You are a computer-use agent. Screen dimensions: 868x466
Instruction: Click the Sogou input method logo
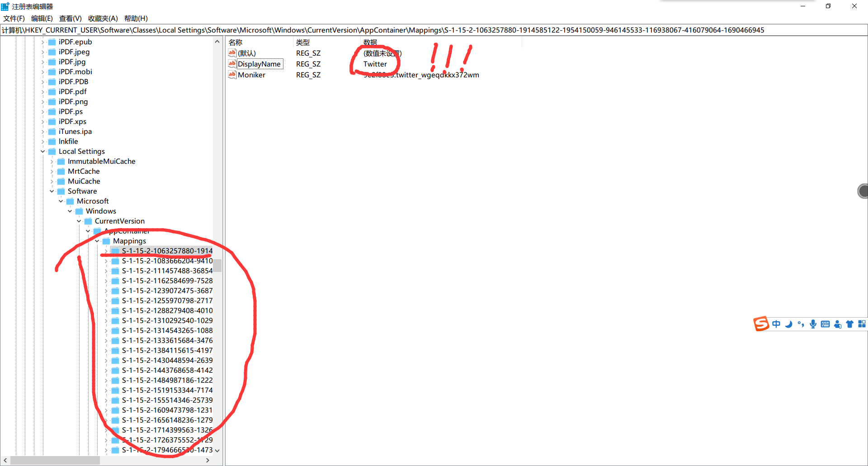tap(761, 323)
